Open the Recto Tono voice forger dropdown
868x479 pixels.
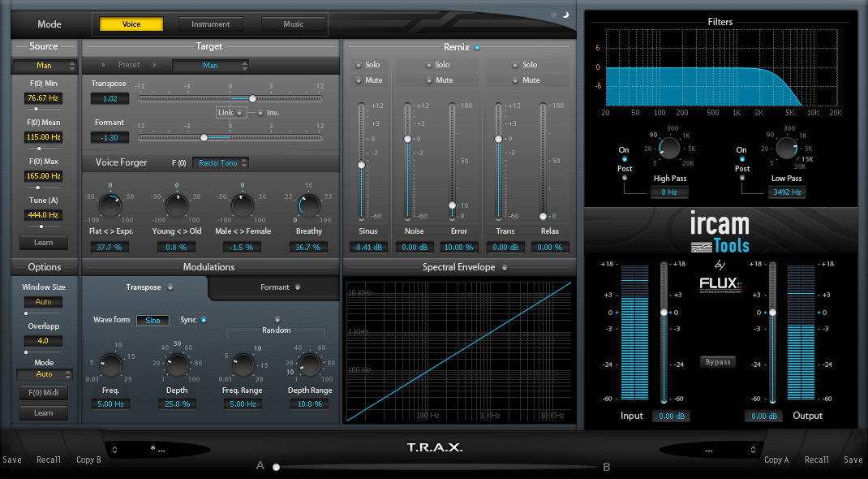pos(220,162)
